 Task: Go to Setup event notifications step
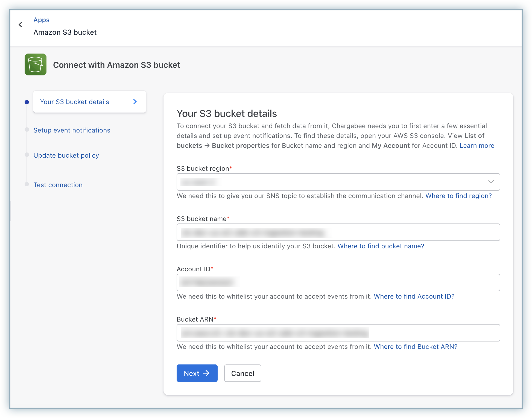click(72, 130)
